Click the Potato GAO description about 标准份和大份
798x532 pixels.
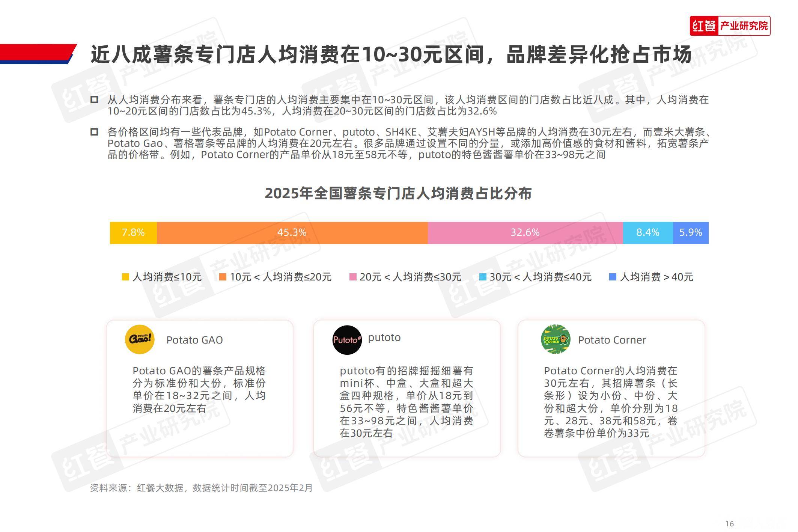tap(199, 389)
